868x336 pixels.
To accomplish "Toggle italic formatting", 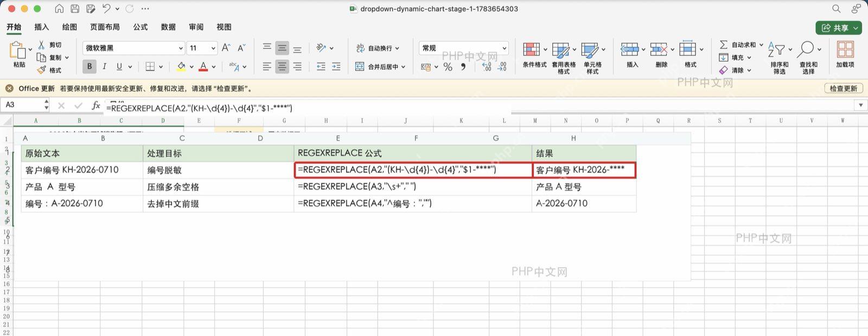I will point(104,66).
